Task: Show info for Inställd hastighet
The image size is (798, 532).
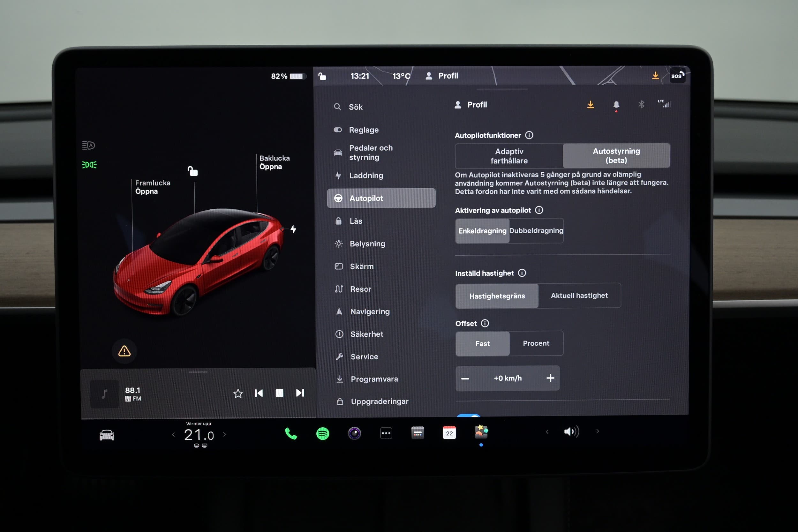Action: point(522,273)
